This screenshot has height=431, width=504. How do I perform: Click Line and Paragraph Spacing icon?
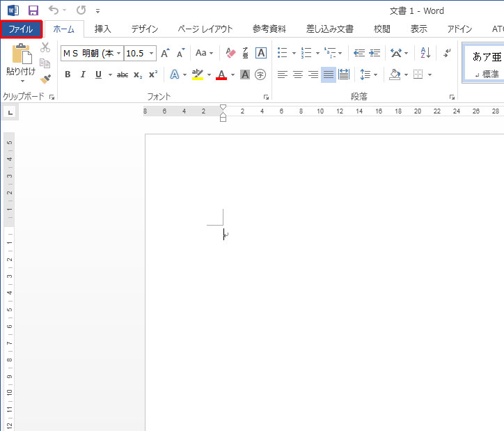[365, 75]
